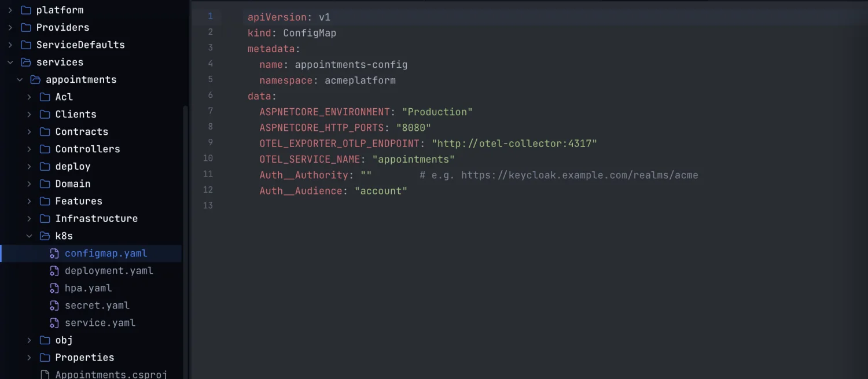Click the keycloak.example.com comment URL
868x379 pixels.
click(x=580, y=175)
